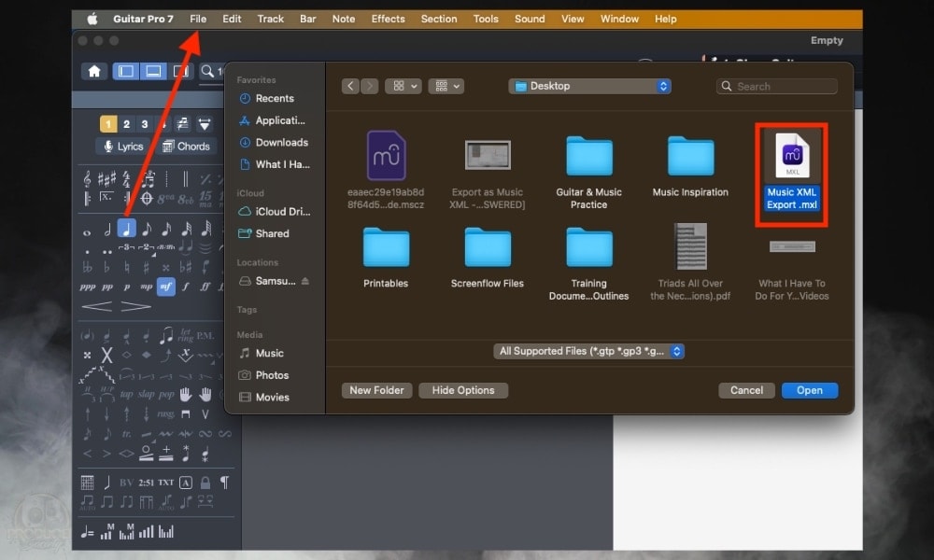Toggle the bottom global view panel
The height and width of the screenshot is (560, 934).
point(153,72)
